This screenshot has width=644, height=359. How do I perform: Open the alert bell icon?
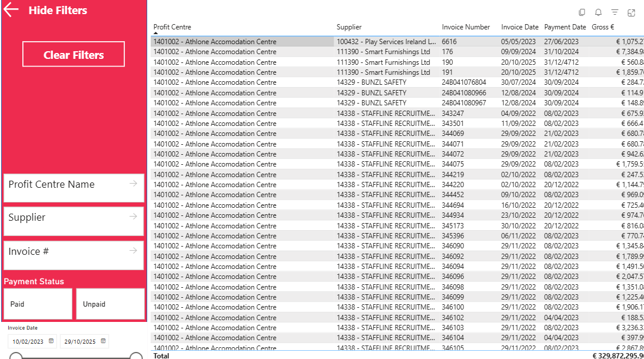pyautogui.click(x=598, y=12)
